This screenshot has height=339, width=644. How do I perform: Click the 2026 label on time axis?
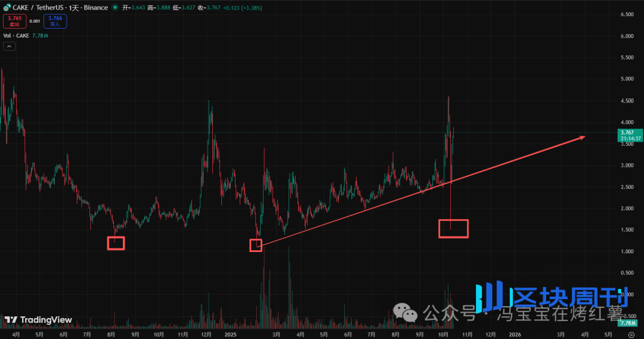[x=514, y=335]
